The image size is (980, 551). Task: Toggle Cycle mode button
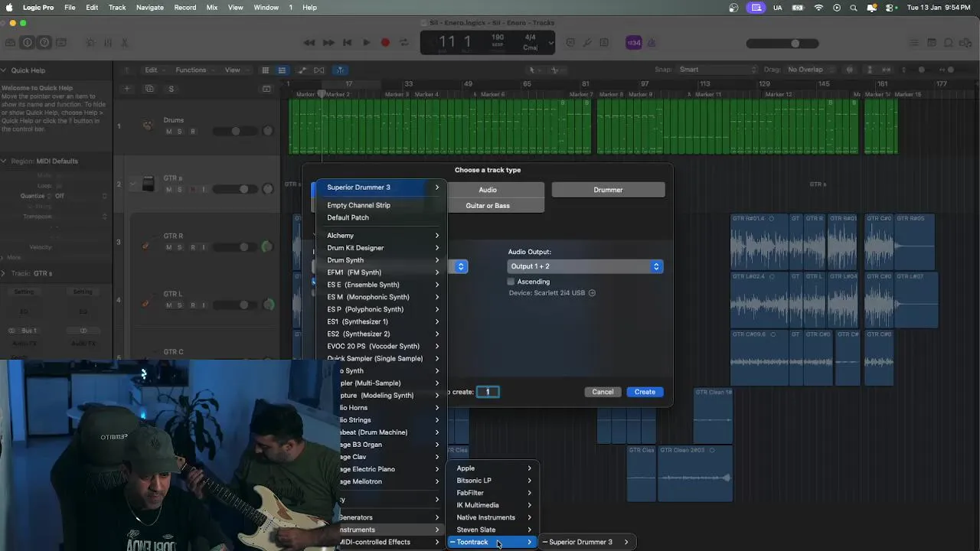[x=404, y=43]
